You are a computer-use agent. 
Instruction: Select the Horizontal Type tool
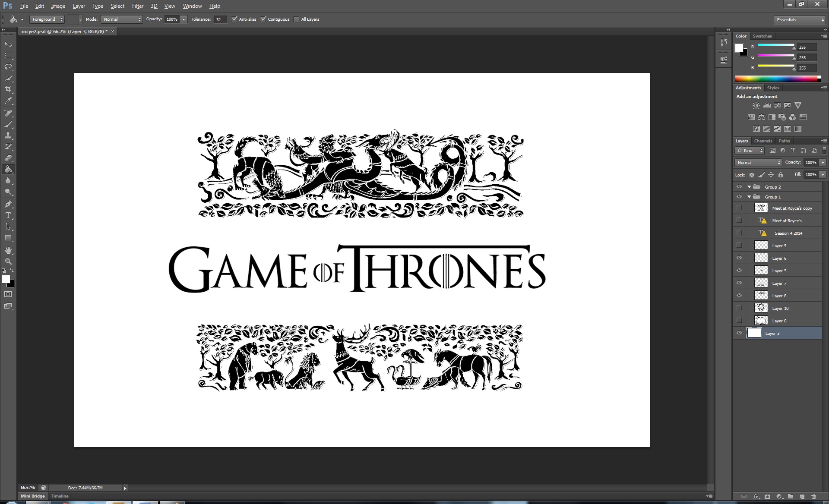(8, 215)
